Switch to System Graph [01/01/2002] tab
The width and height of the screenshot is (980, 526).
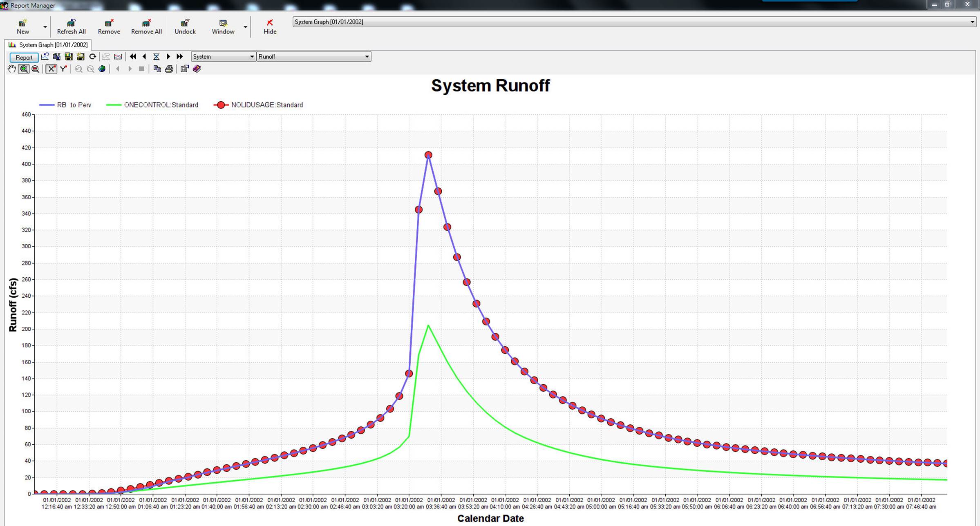(48, 45)
